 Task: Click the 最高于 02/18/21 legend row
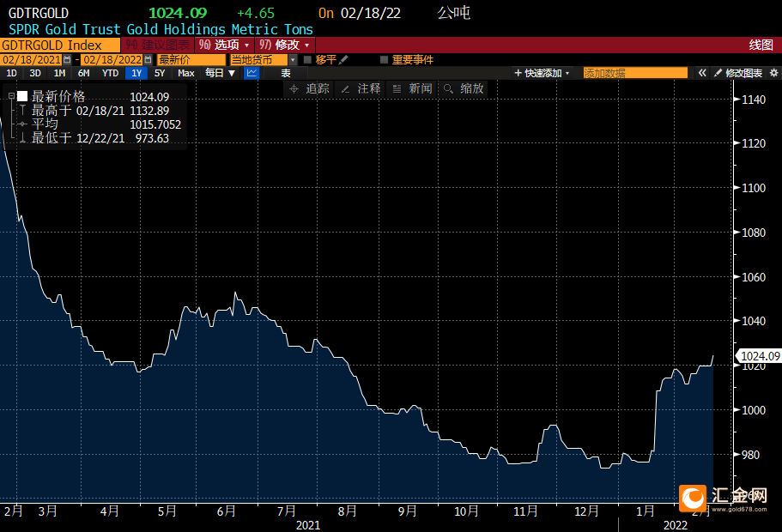100,111
